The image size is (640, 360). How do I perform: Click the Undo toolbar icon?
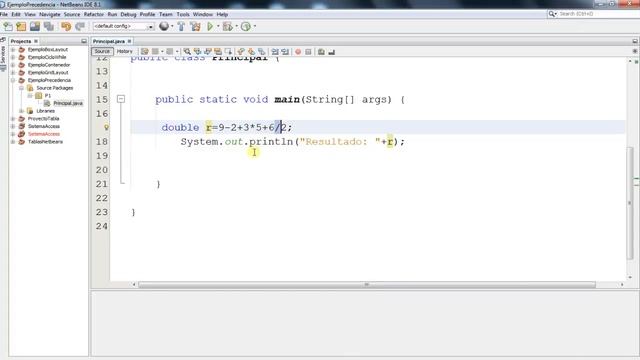(x=66, y=27)
